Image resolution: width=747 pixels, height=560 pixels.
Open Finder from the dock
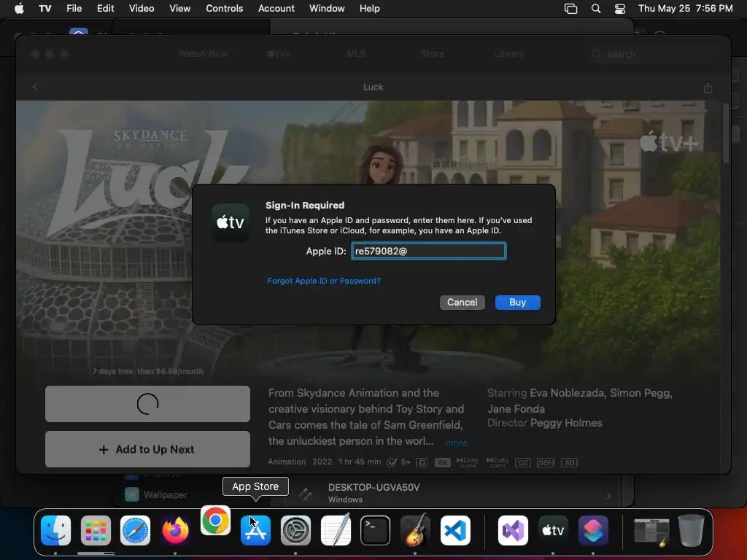[55, 531]
